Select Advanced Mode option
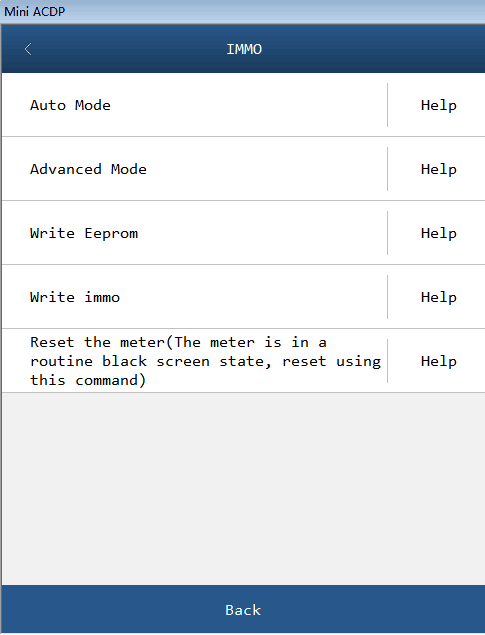Image resolution: width=485 pixels, height=635 pixels. (x=194, y=169)
